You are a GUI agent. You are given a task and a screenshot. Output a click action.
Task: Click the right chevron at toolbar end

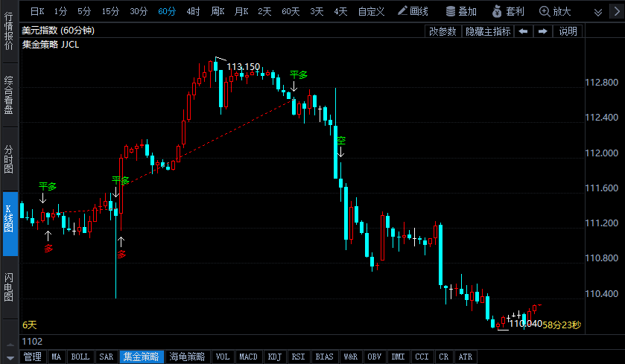click(617, 12)
